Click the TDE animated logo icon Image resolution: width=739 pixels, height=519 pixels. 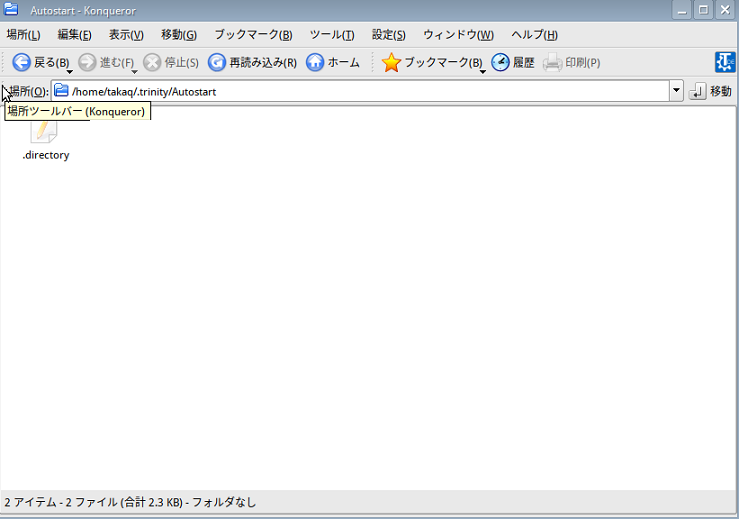(x=725, y=62)
